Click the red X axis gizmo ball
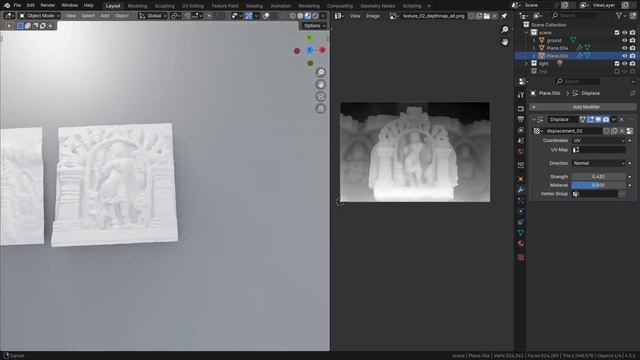Screen dimensions: 640x360 (x=322, y=50)
